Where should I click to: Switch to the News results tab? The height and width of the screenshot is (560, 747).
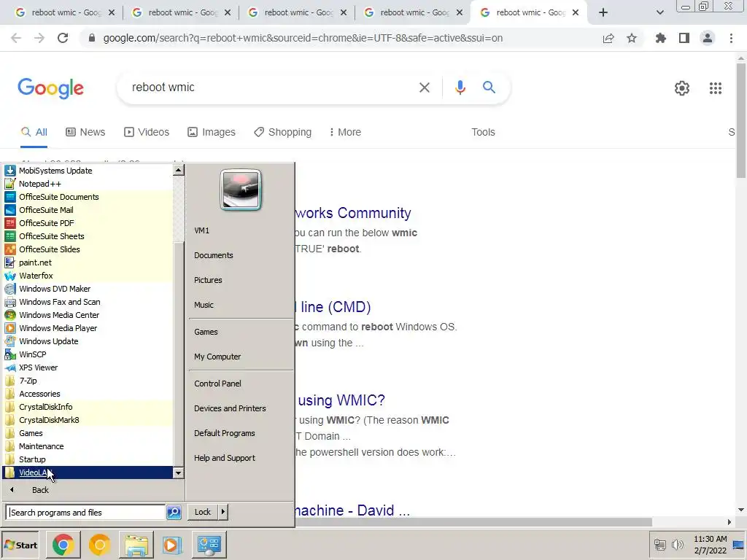(86, 132)
